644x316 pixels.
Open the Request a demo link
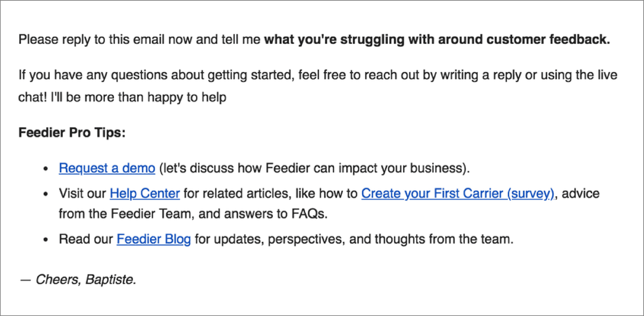pos(107,168)
